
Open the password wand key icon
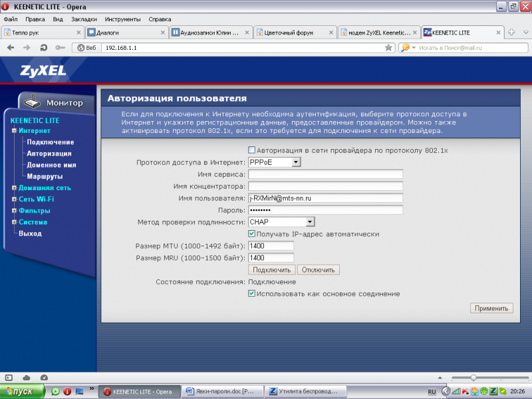point(60,48)
